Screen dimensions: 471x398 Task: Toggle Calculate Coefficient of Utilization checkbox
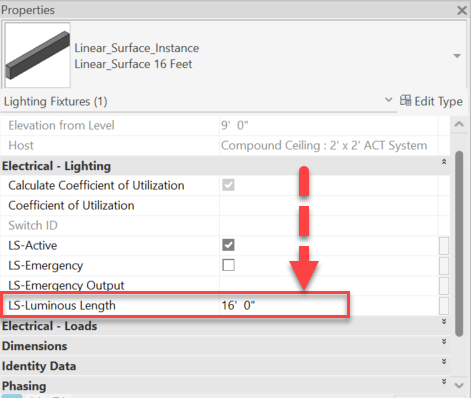(228, 185)
